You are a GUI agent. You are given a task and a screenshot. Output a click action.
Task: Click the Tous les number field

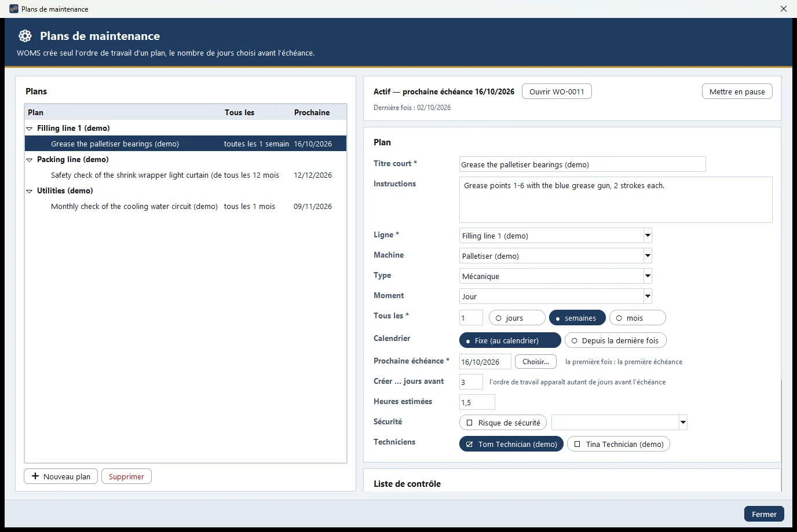coord(471,318)
